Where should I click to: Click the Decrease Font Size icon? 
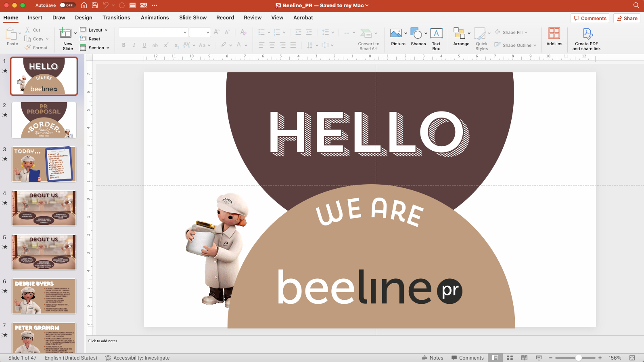coord(227,32)
